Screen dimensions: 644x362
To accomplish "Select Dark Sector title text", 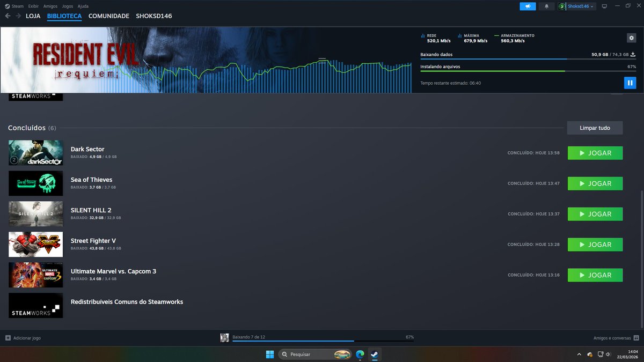I will [87, 149].
